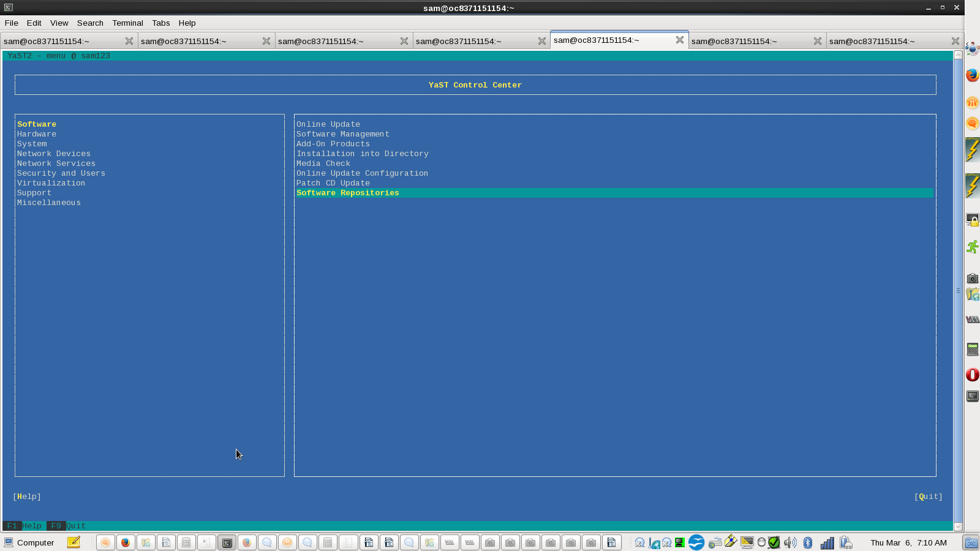980x551 pixels.
Task: Click the bracketed [Help] button in YaST
Action: (x=27, y=497)
